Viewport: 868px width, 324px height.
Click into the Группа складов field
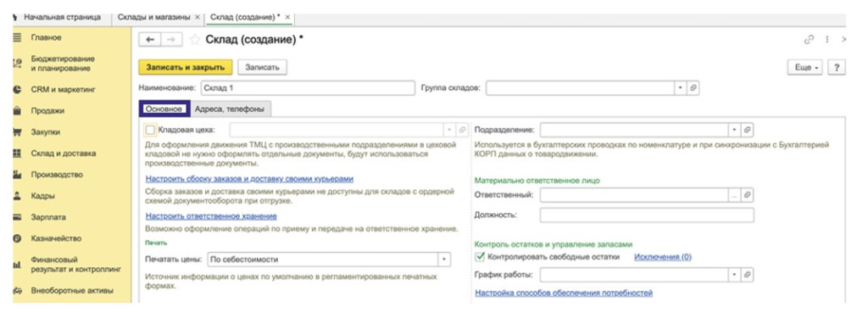coord(580,88)
